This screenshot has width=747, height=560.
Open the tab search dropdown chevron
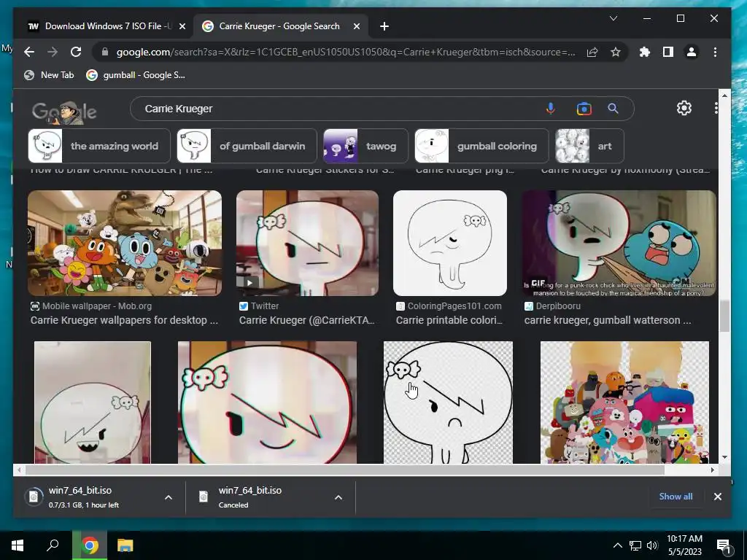[x=614, y=18]
